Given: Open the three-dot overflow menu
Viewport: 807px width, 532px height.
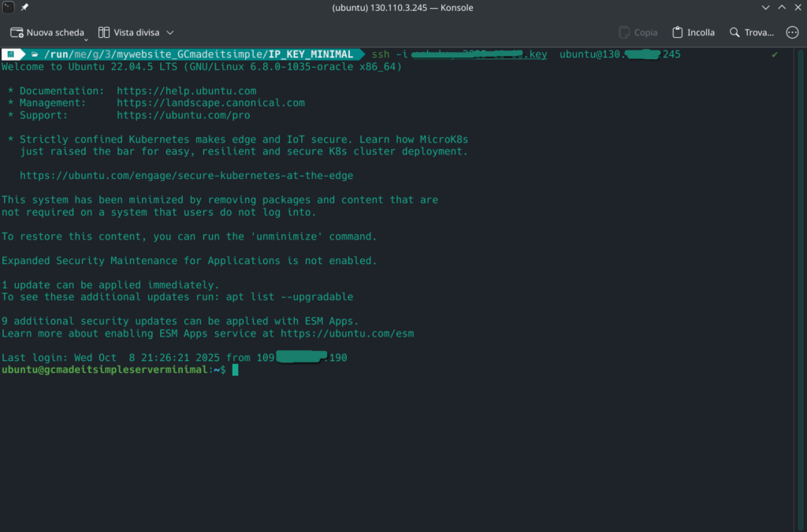Looking at the screenshot, I should click(792, 32).
